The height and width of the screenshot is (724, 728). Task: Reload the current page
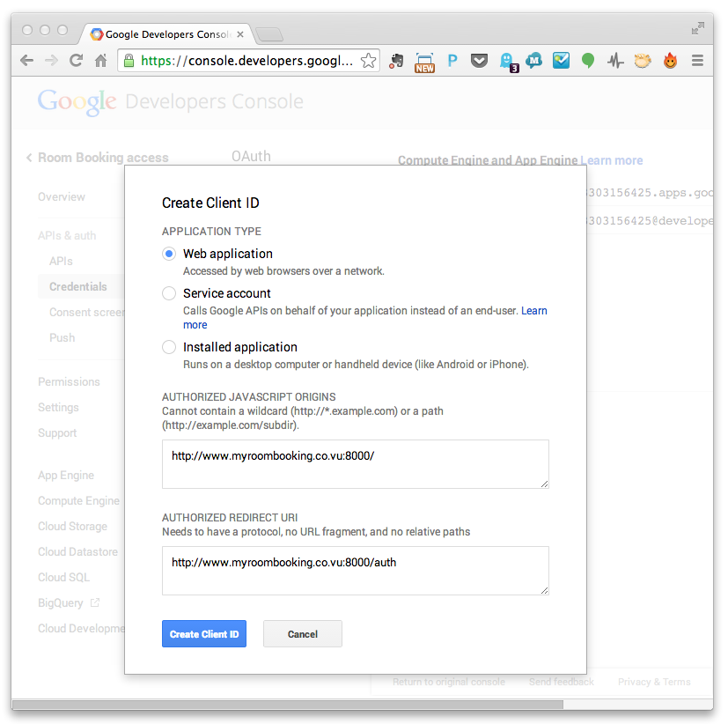(76, 61)
